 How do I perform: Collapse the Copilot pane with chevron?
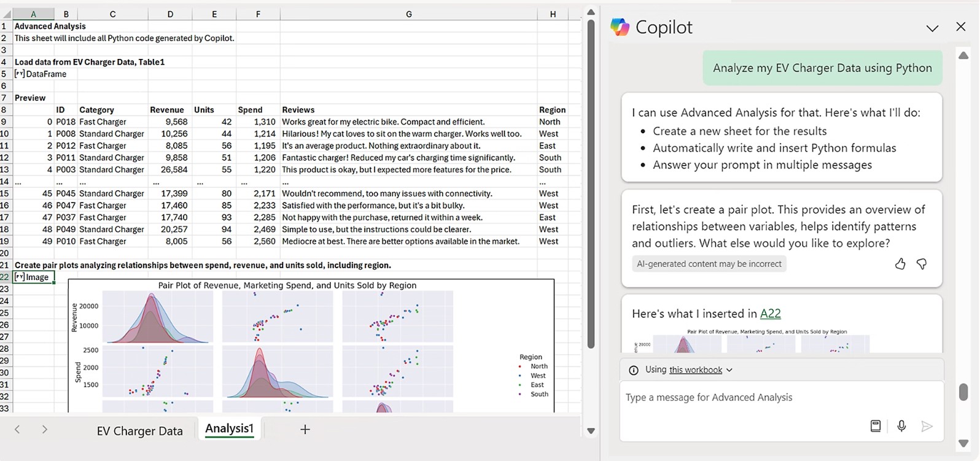tap(932, 28)
